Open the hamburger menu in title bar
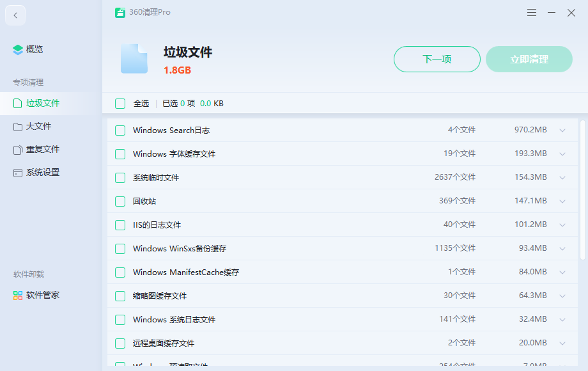The height and width of the screenshot is (371, 588). (x=532, y=13)
